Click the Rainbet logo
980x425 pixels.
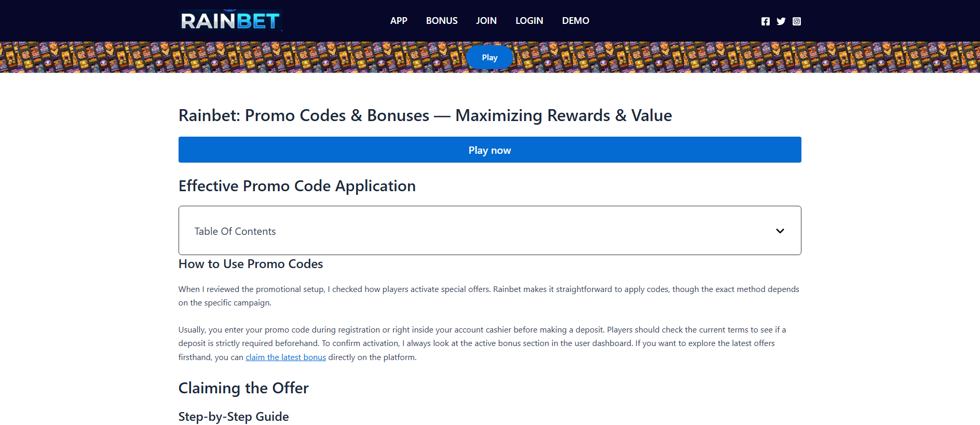230,20
